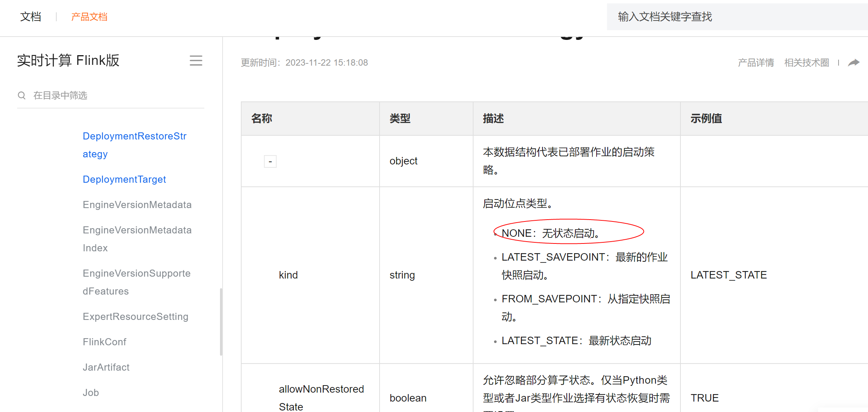Click the search magnifier icon in directory filter
The height and width of the screenshot is (412, 868).
click(x=22, y=95)
